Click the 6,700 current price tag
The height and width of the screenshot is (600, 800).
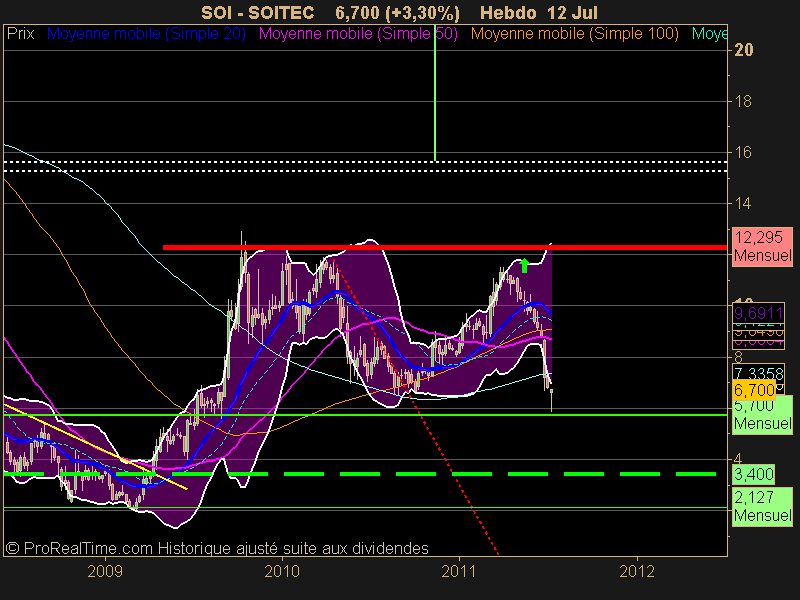pos(754,390)
